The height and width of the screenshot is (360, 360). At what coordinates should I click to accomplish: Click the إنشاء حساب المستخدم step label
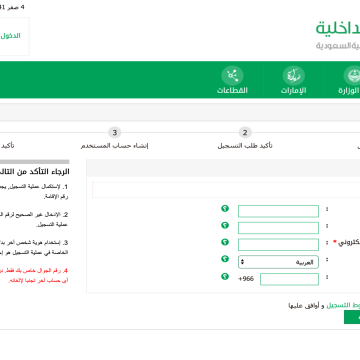pyautogui.click(x=115, y=146)
